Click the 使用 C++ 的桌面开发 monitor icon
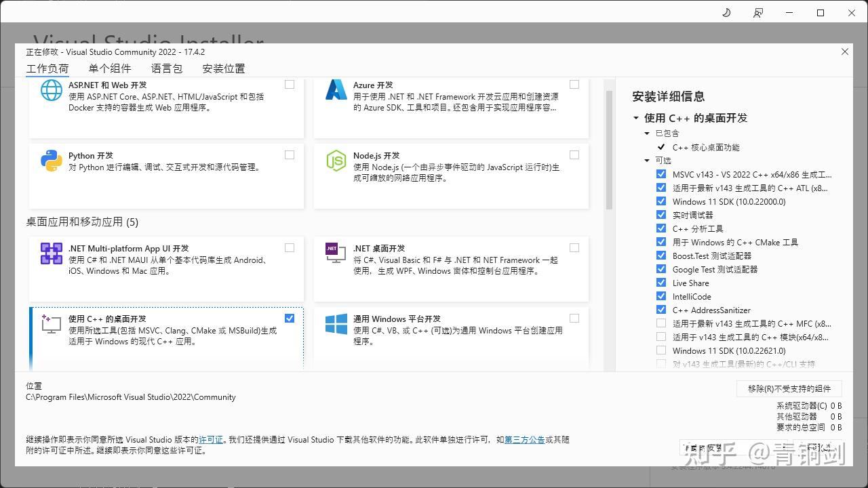 coord(51,324)
